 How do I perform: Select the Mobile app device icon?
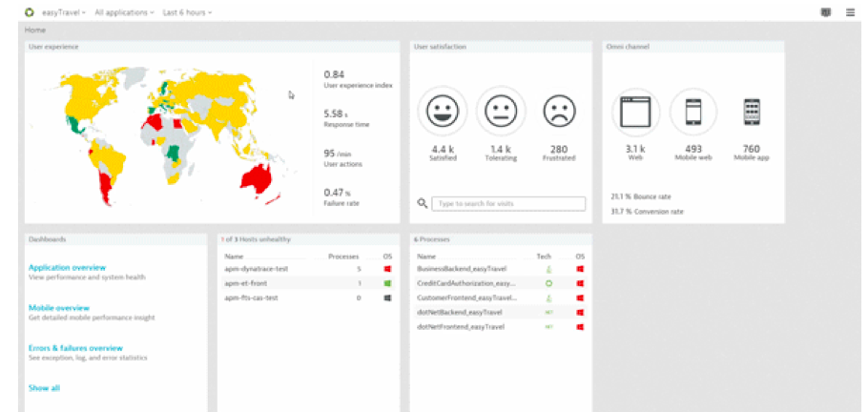pos(751,113)
